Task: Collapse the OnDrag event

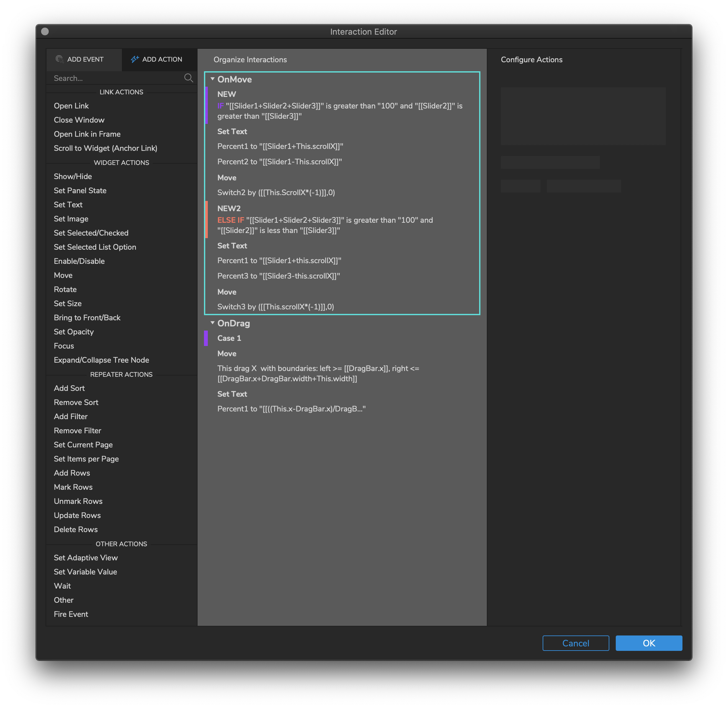Action: (213, 323)
